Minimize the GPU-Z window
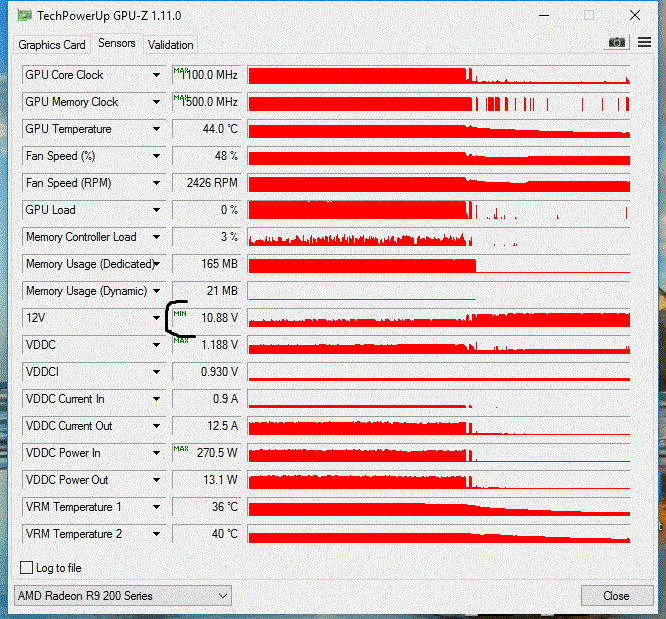Viewport: 666px width, 619px height. 544,15
